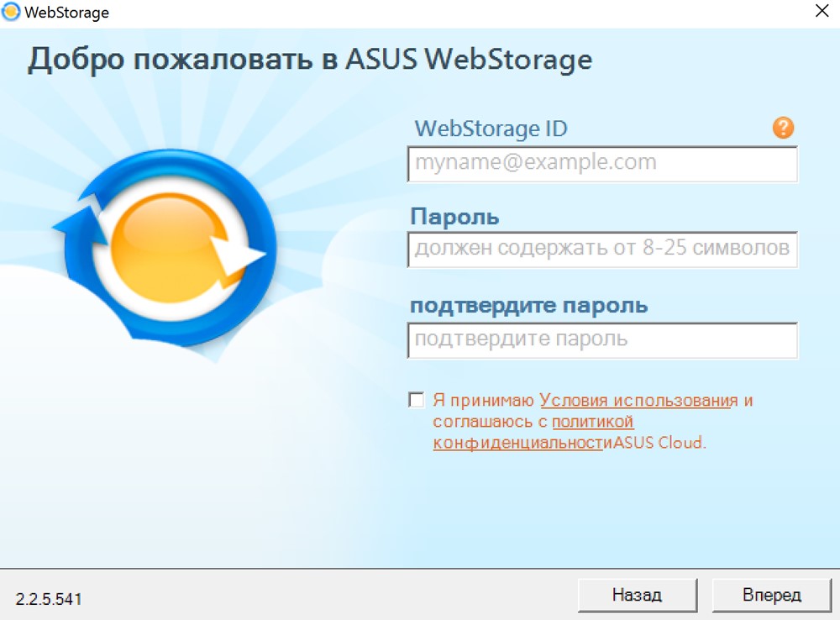
Task: Click the Назад button
Action: [638, 595]
